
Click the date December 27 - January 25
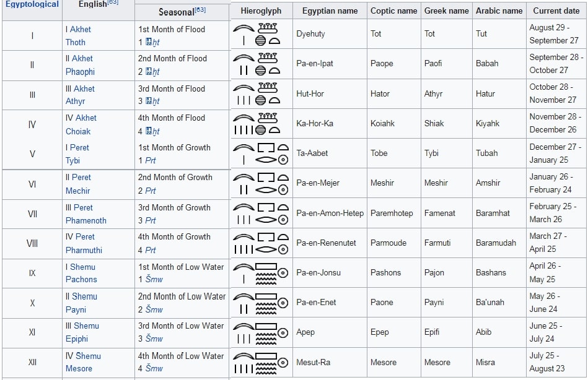[x=555, y=153]
